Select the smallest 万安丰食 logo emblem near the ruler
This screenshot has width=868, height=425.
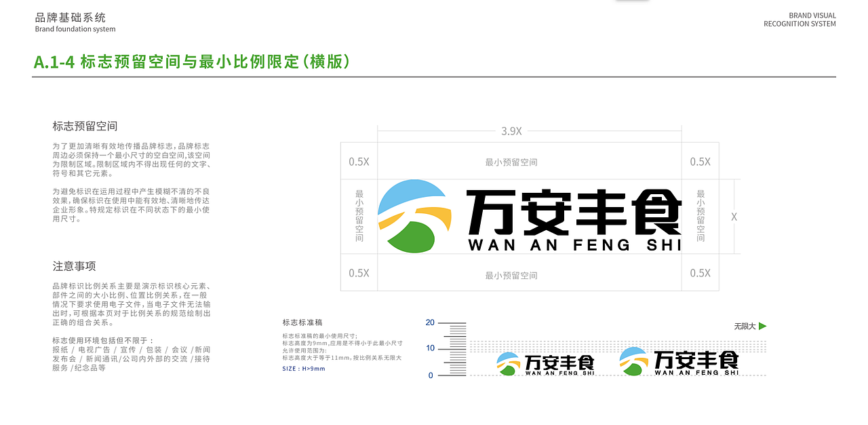(x=509, y=364)
